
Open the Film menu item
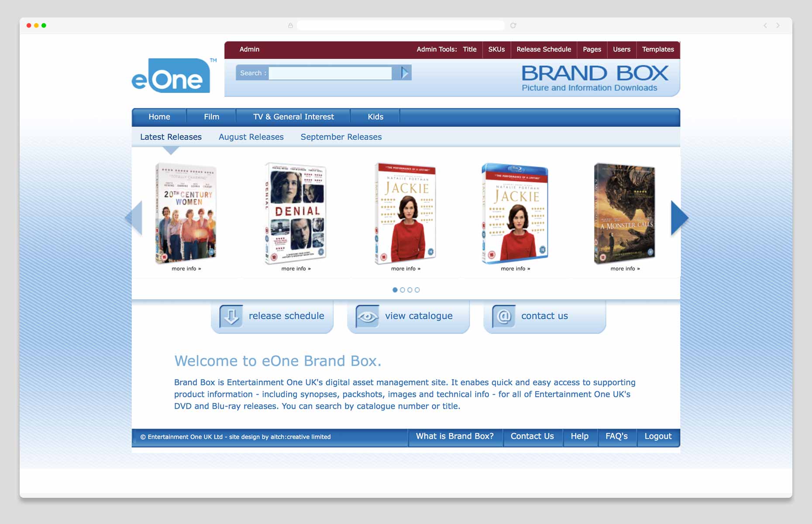(x=211, y=117)
